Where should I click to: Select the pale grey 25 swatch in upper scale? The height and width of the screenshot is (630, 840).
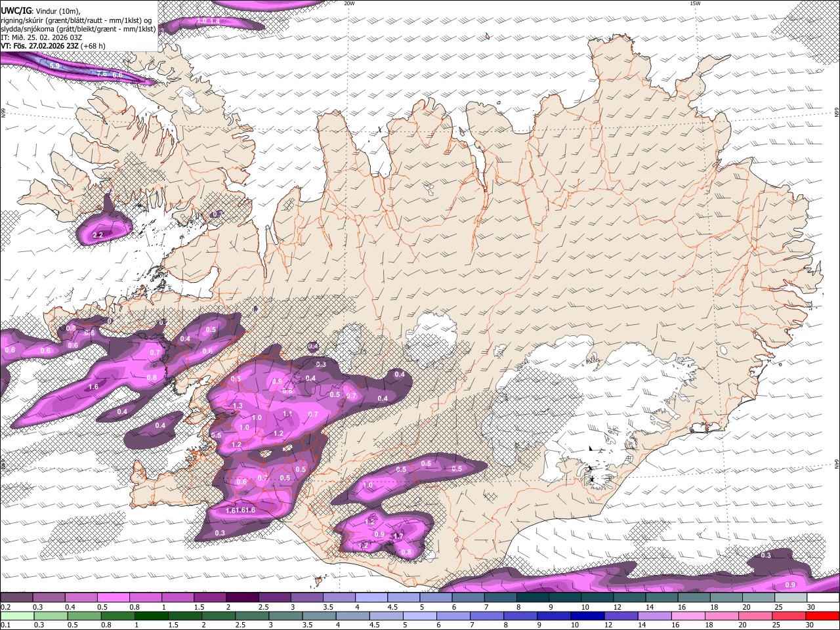click(x=791, y=597)
